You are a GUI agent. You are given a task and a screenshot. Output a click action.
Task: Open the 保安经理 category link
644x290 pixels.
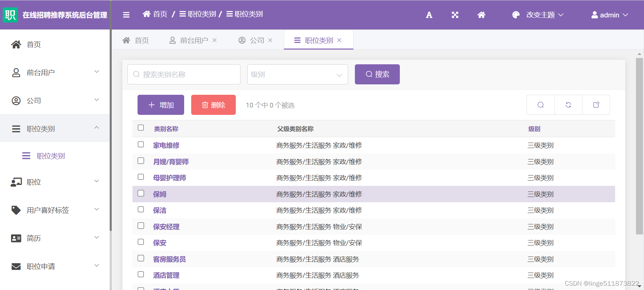(x=166, y=227)
